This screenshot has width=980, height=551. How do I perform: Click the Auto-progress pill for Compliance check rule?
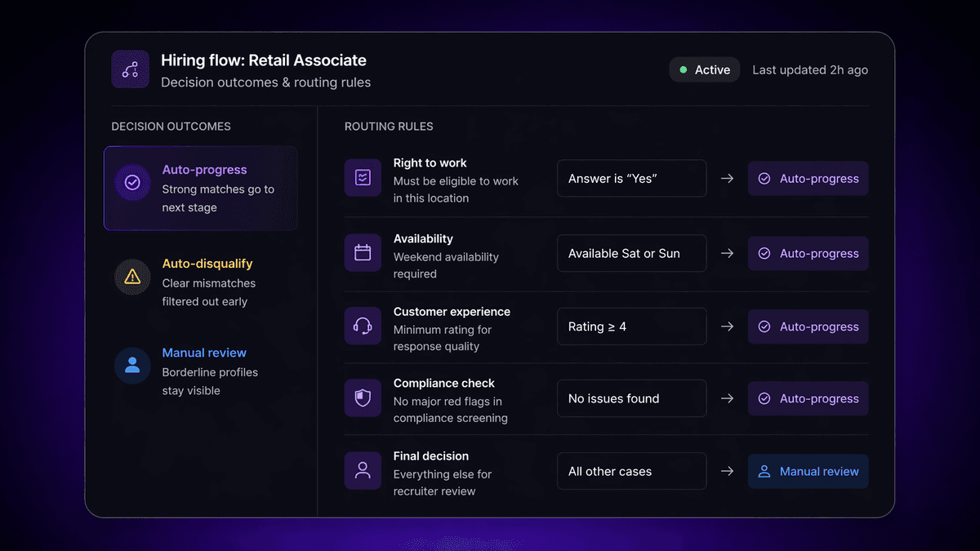808,398
